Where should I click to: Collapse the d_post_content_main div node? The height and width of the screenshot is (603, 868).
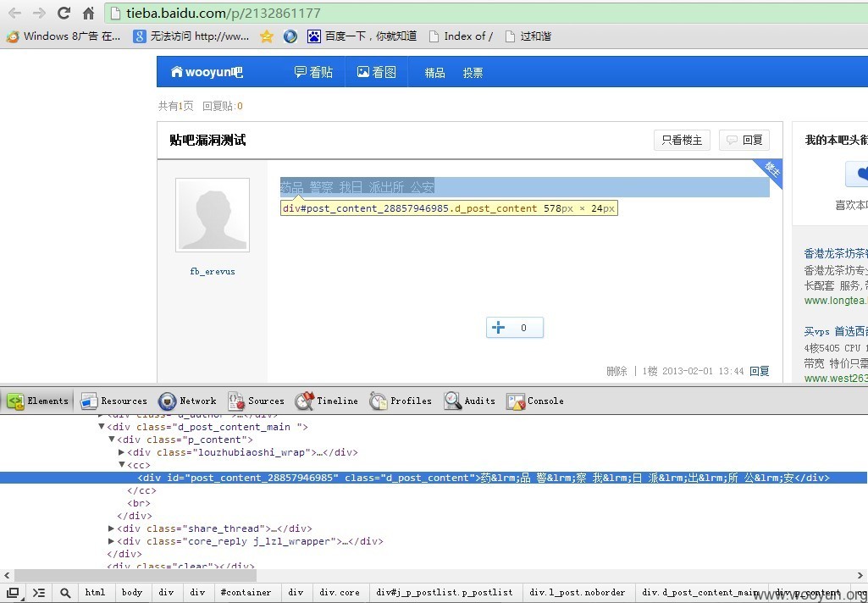[x=102, y=426]
